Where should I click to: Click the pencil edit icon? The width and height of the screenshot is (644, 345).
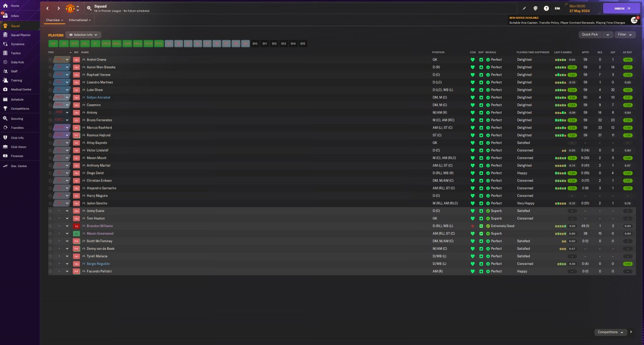[524, 8]
